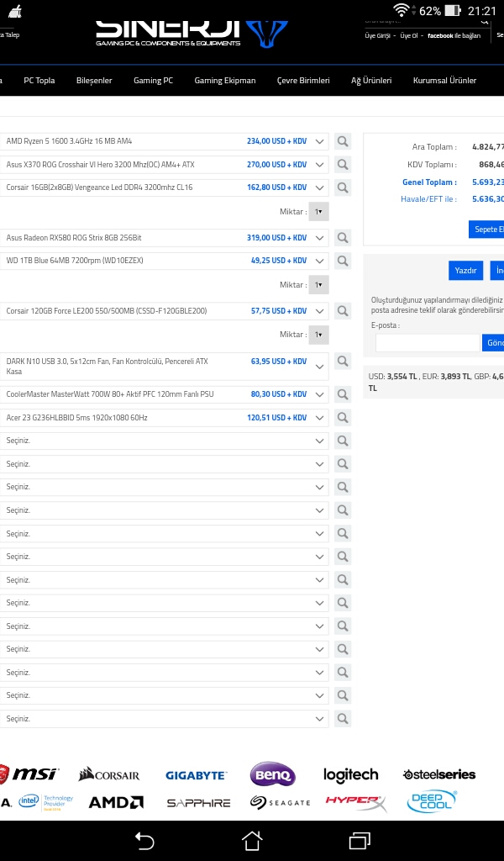The width and height of the screenshot is (504, 861).
Task: Expand the DARK N10 case dropdown
Action: [319, 367]
